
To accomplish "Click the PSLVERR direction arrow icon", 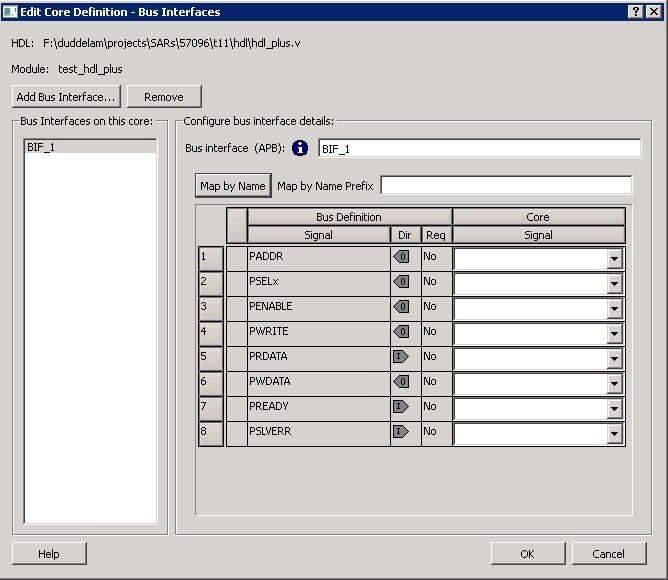I will 401,432.
